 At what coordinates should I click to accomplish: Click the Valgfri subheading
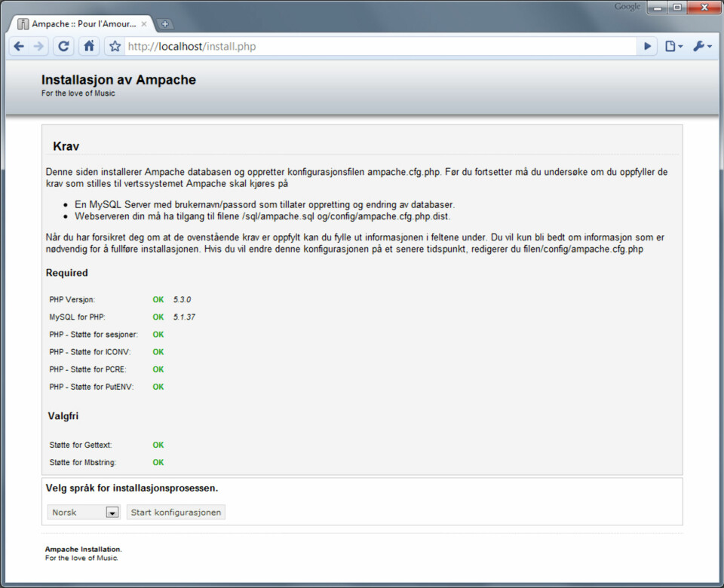coord(63,416)
